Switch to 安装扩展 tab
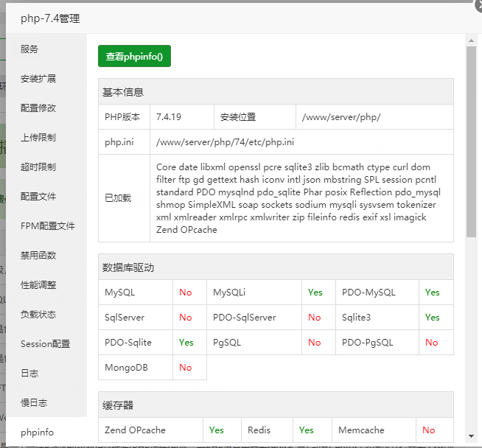Viewport: 482px width, 448px height. (38, 79)
